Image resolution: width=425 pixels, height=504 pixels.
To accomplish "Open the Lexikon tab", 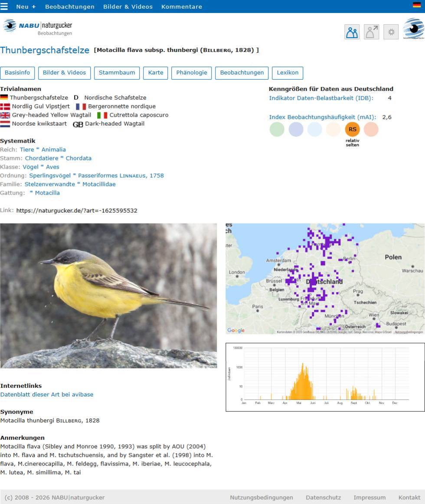I will (x=288, y=73).
